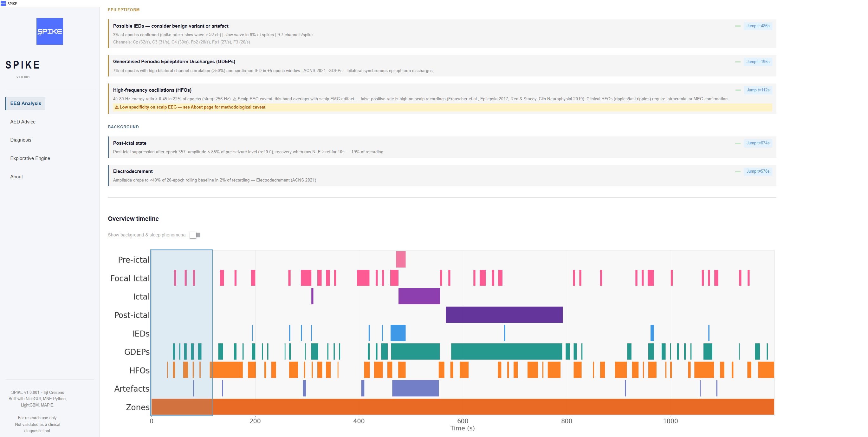
Task: Click the large Artefacts block on timeline
Action: 416,388
